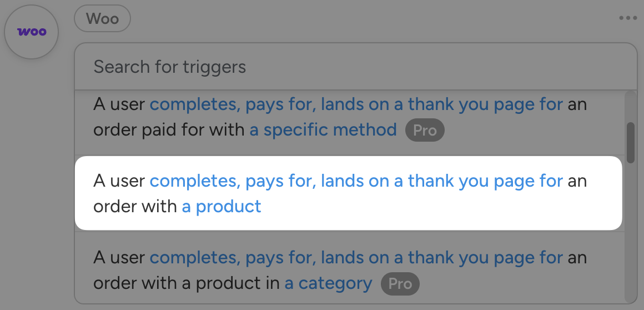
Task: Select the Woo integration label pill
Action: point(103,18)
